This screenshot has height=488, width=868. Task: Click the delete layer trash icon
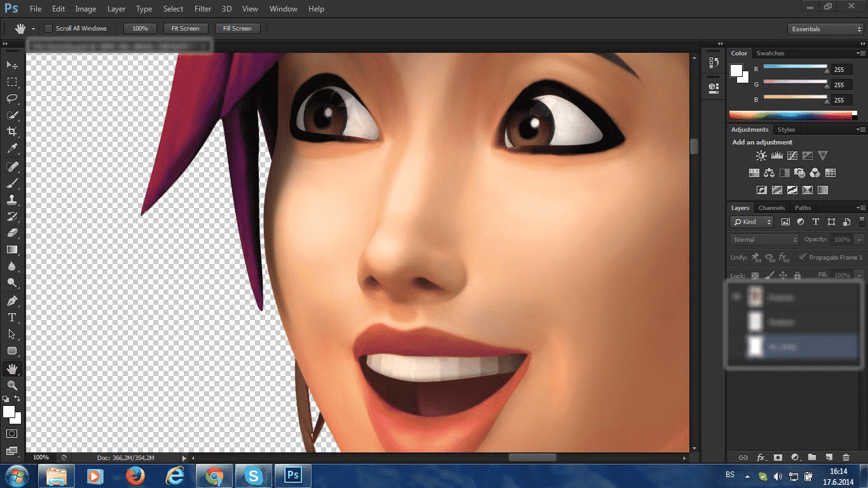(846, 457)
